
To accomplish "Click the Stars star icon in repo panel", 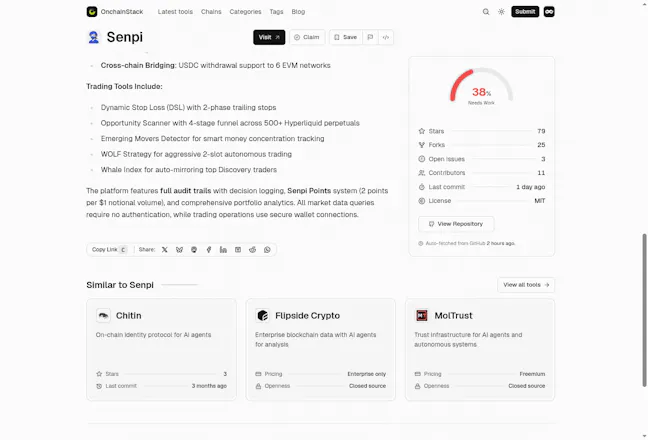I will 422,131.
